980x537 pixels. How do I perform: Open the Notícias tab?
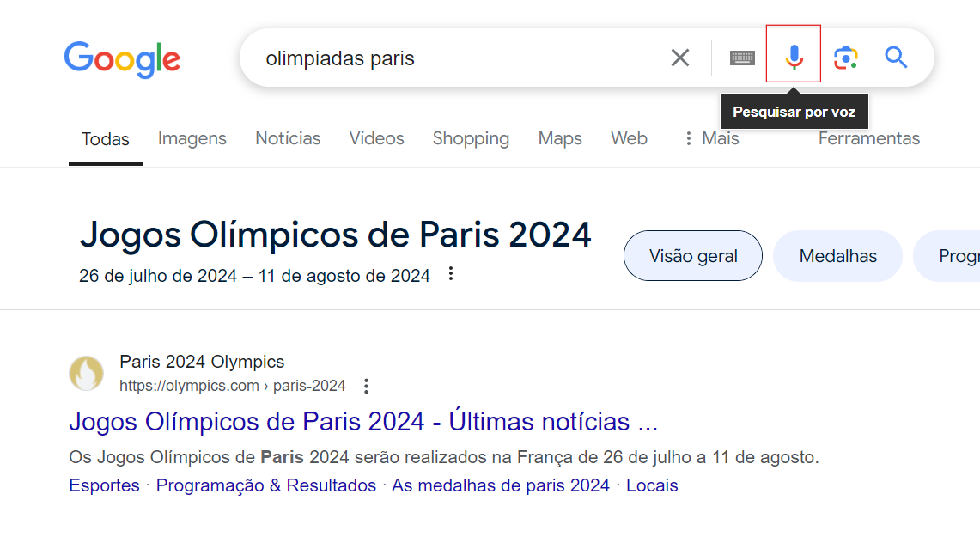[288, 138]
